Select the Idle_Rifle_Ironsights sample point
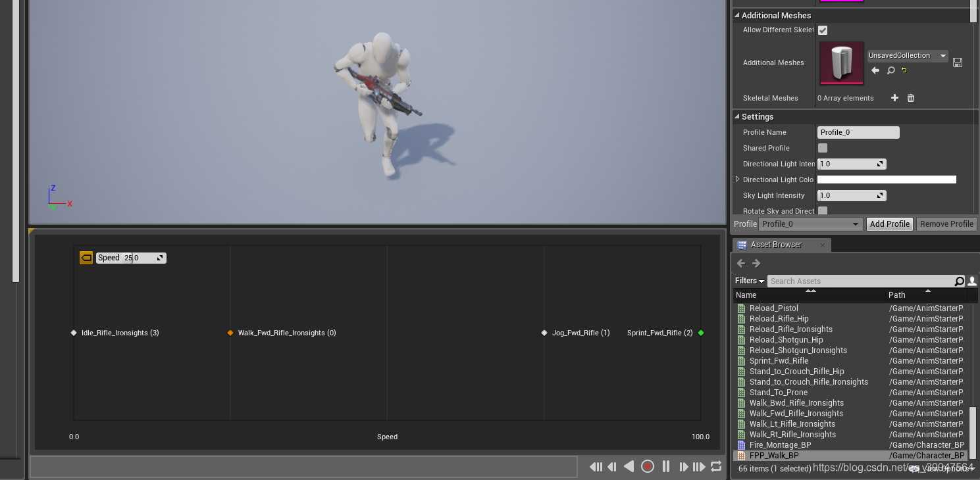Screen dimensions: 980x480 [x=74, y=333]
